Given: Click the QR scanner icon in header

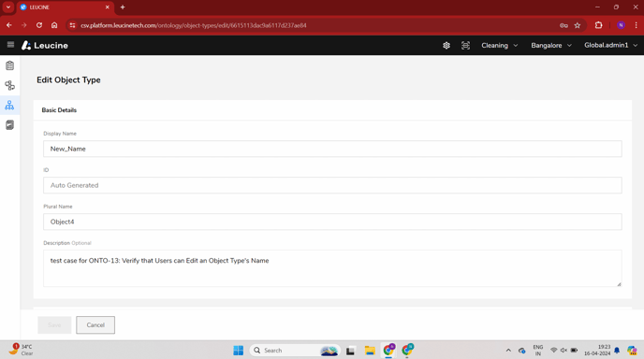Looking at the screenshot, I should point(465,46).
